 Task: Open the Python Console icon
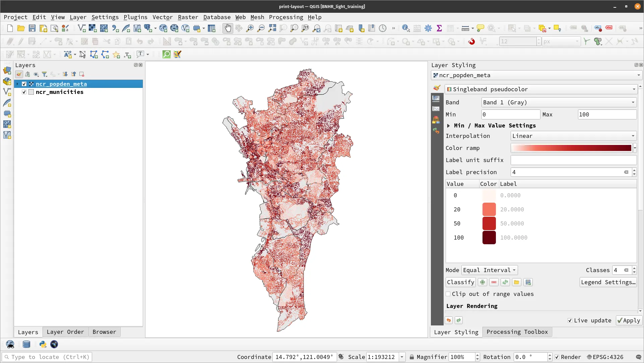[x=43, y=344]
